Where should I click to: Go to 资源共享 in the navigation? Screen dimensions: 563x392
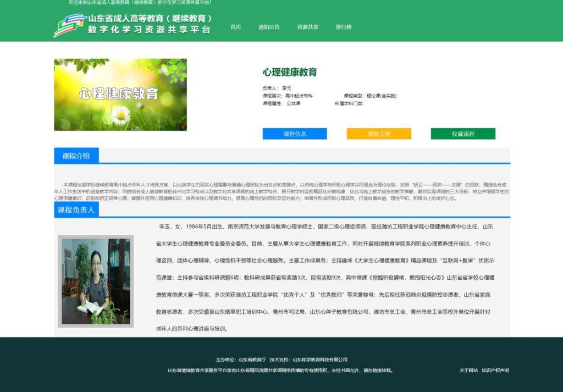pos(308,27)
